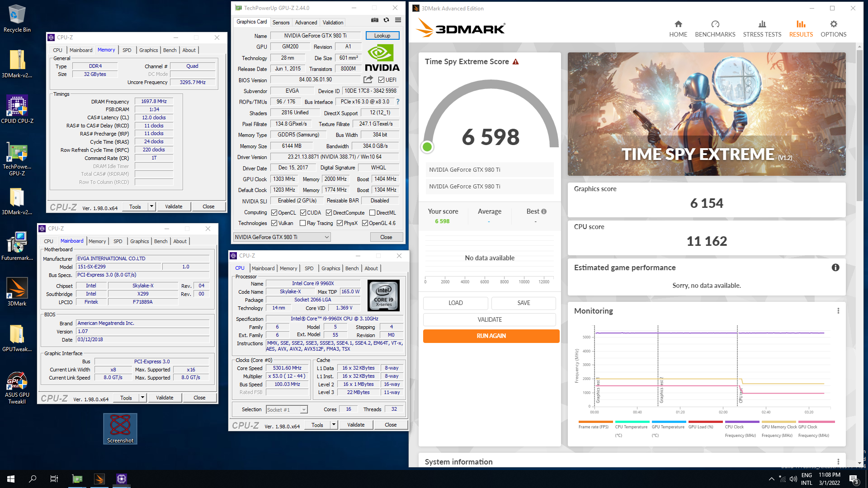
Task: Open Task View on taskbar
Action: 54,479
